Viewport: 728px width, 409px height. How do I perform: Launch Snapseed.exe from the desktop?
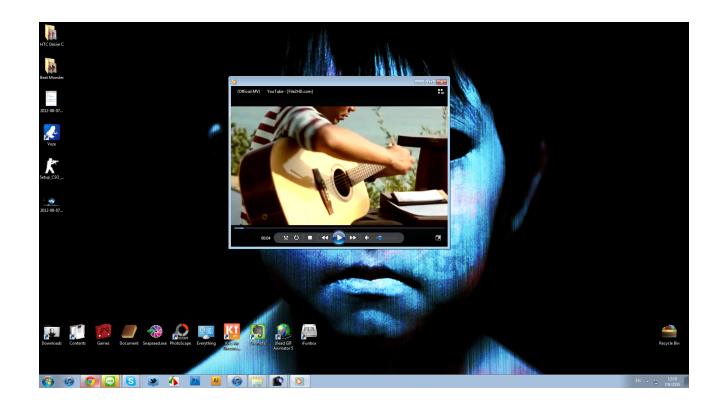tap(155, 335)
